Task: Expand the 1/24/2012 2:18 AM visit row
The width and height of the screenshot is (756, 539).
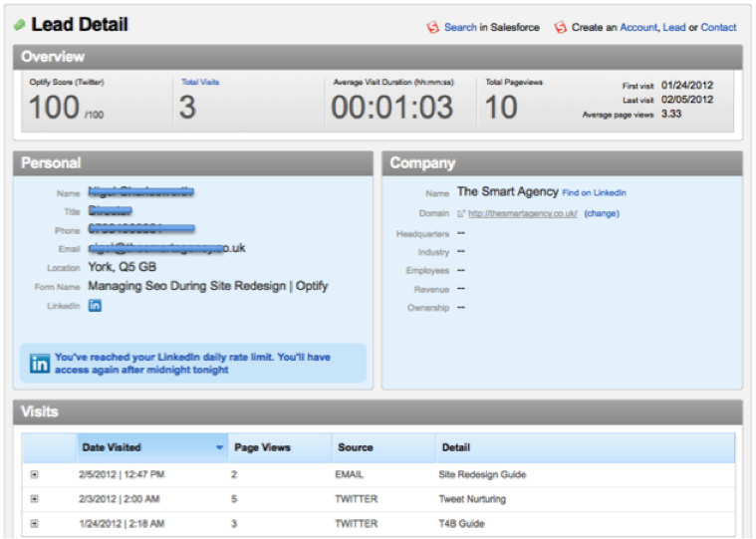Action: 34,523
